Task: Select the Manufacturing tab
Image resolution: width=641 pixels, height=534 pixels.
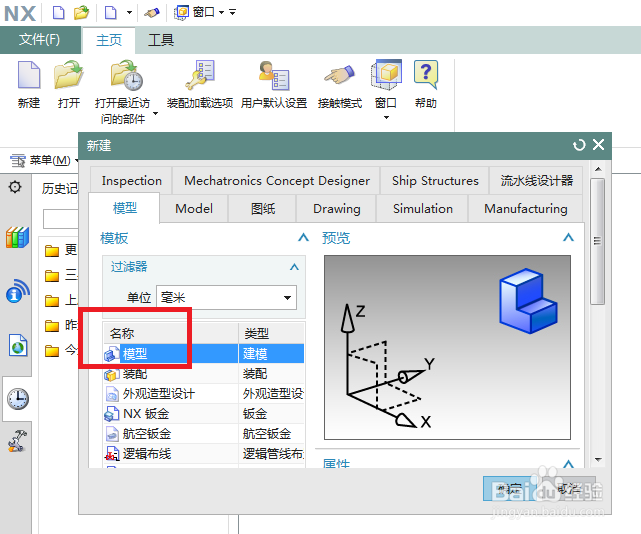Action: tap(526, 209)
